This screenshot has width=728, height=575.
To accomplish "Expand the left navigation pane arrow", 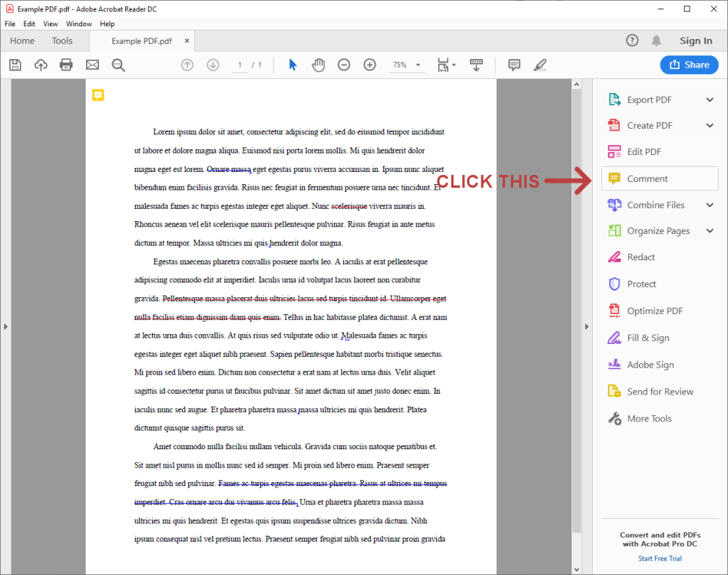I will (x=6, y=327).
